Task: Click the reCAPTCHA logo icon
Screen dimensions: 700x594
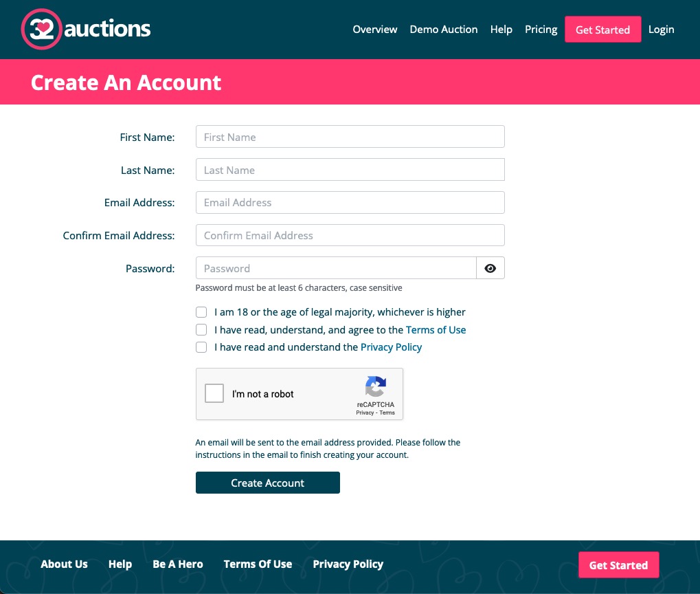Action: click(x=375, y=387)
